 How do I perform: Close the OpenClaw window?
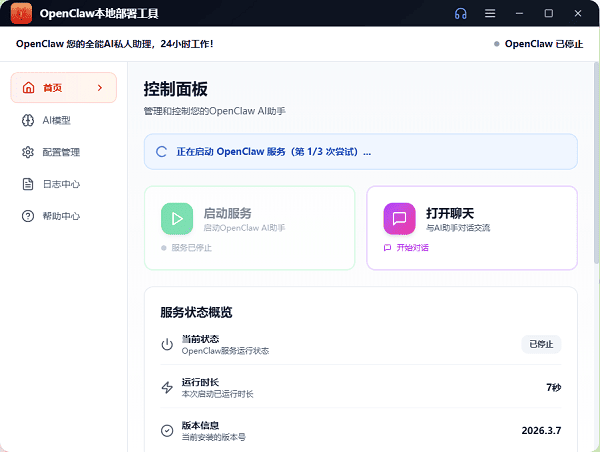pos(578,13)
